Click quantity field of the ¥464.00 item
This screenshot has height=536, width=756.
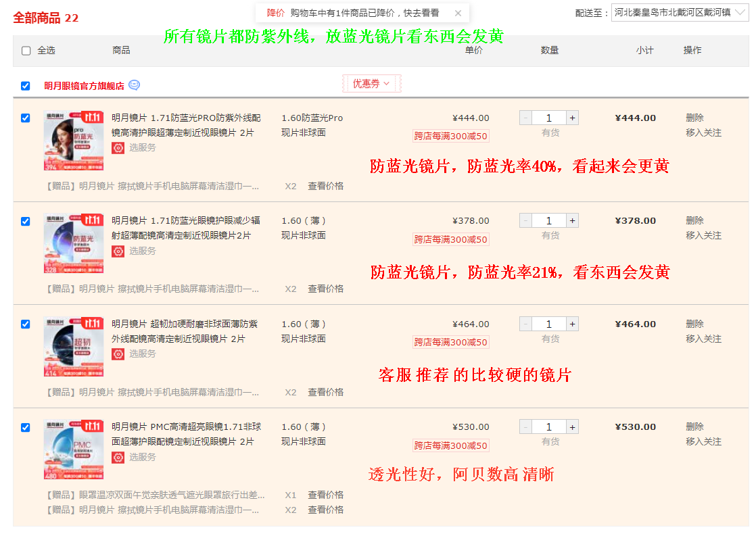click(x=548, y=324)
